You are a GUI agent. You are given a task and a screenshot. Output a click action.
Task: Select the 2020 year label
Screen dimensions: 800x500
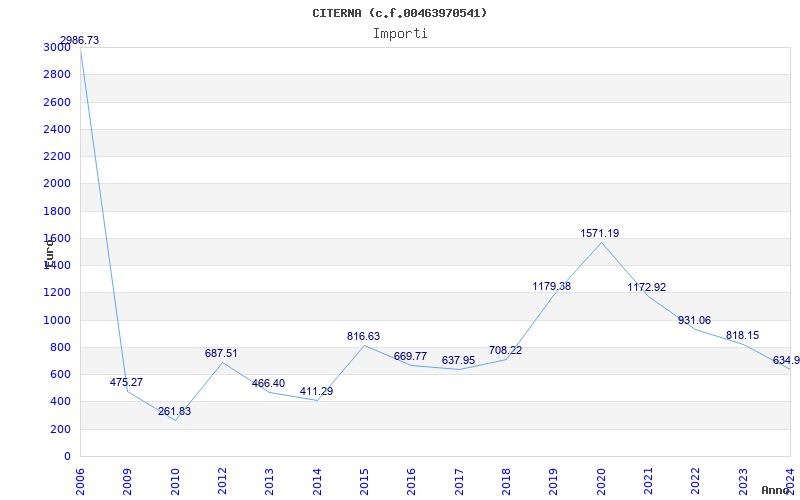tap(601, 482)
